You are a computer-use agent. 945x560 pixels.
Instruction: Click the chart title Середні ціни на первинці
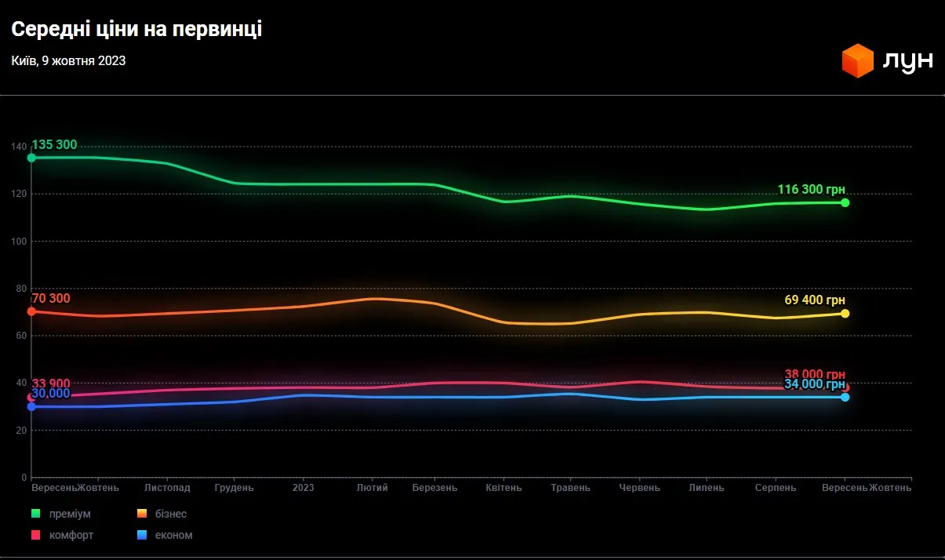pyautogui.click(x=136, y=30)
